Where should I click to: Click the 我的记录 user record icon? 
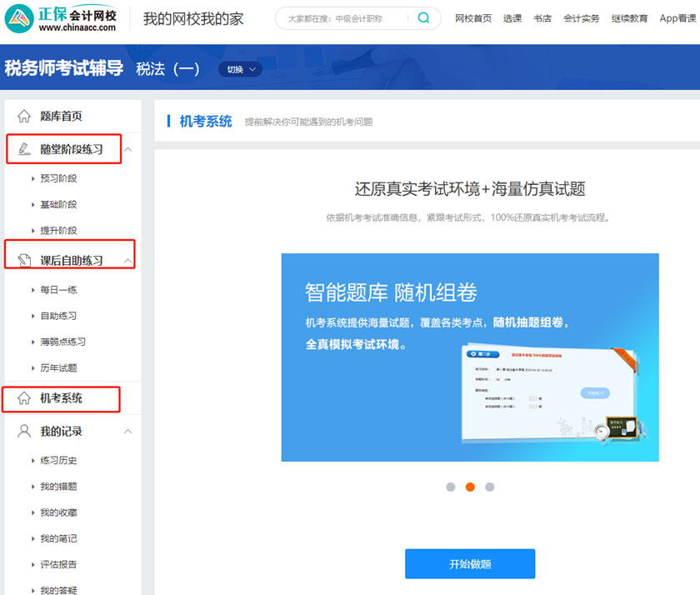[x=22, y=431]
